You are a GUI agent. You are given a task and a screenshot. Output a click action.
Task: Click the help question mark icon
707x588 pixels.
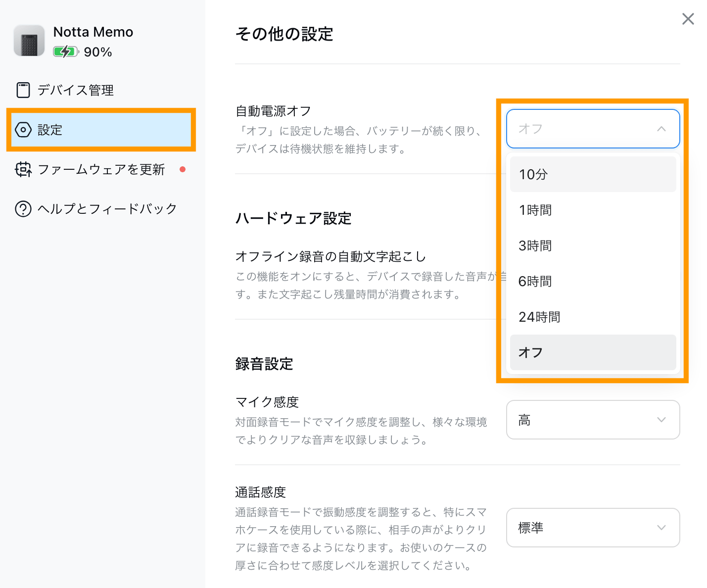pos(23,209)
